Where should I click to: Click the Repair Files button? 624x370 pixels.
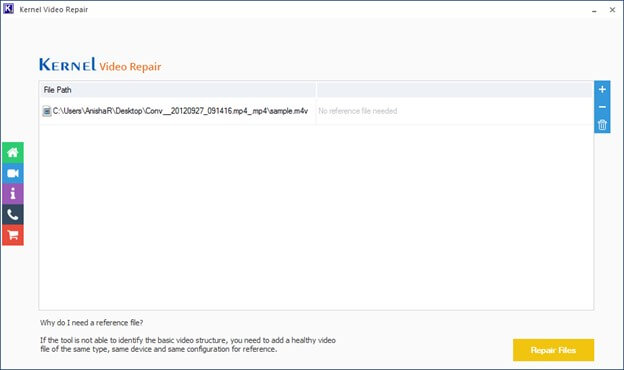(x=553, y=350)
